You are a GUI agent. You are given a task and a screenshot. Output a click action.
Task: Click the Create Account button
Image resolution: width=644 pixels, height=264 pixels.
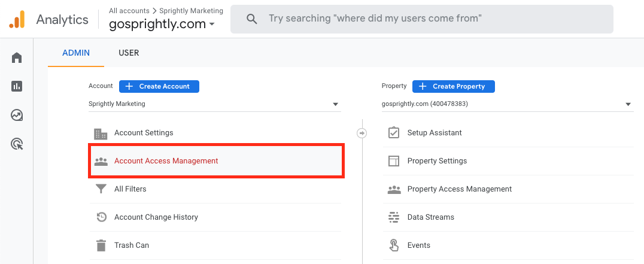[x=159, y=86]
